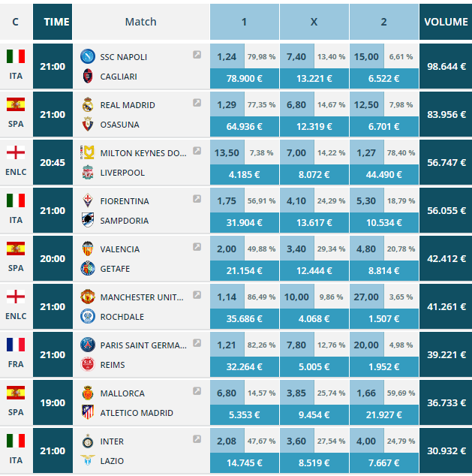472x476 pixels.
Task: Select draw odds 6,80 for Real Madrid–Osasuna
Action: point(296,105)
